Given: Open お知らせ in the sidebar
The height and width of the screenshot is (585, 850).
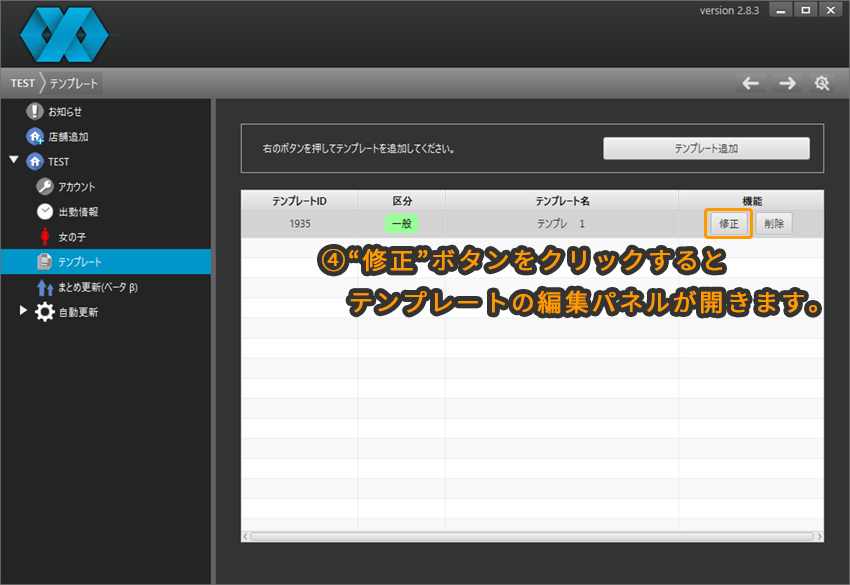Looking at the screenshot, I should click(65, 112).
